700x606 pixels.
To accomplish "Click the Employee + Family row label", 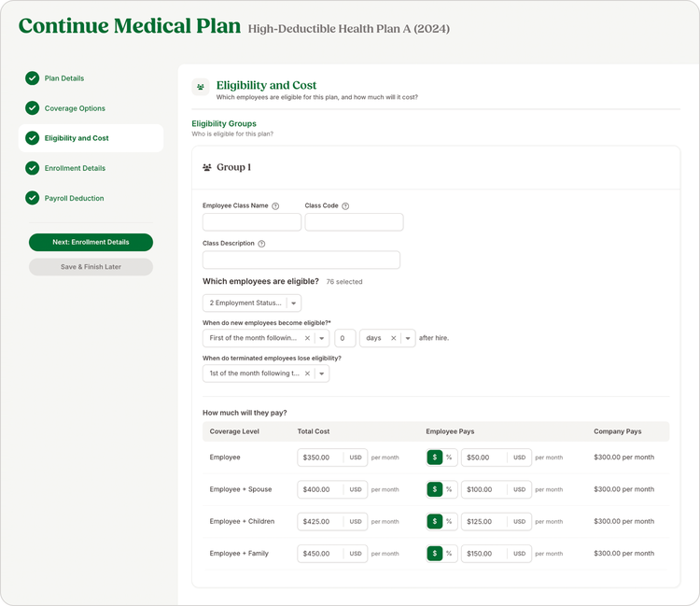I will click(239, 554).
